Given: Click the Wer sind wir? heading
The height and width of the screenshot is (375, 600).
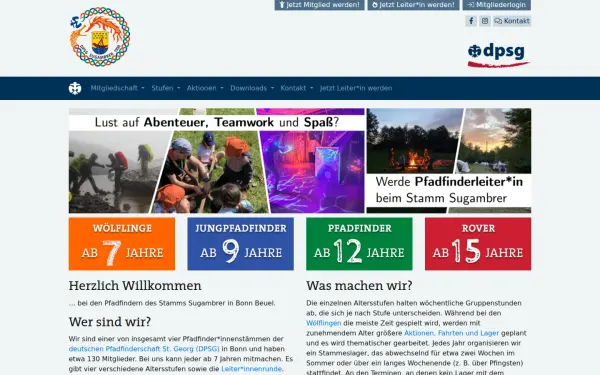Looking at the screenshot, I should pyautogui.click(x=110, y=322).
